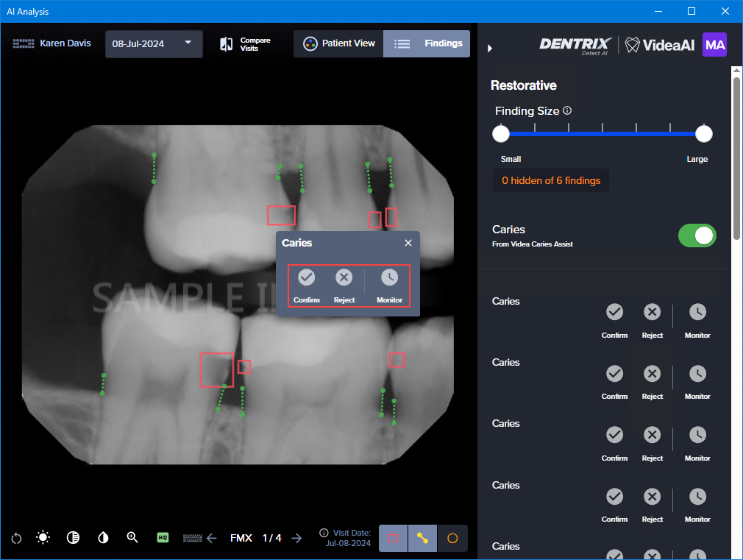Screen dimensions: 743x560
Task: Collapse the side panel with the arrow
Action: click(490, 49)
